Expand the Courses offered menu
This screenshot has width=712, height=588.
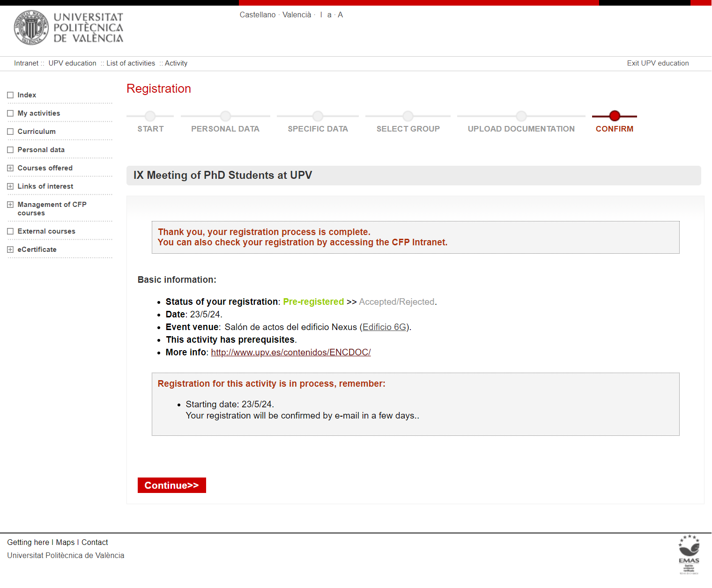(x=10, y=168)
